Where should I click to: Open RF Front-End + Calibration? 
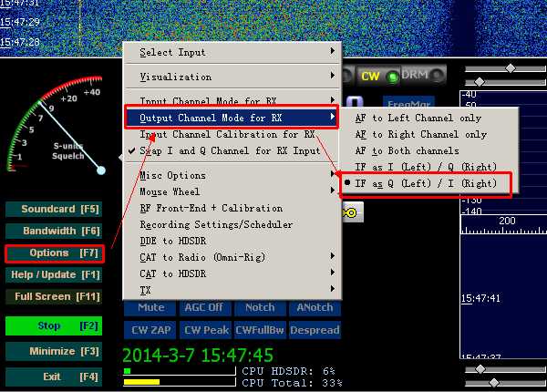coord(232,208)
